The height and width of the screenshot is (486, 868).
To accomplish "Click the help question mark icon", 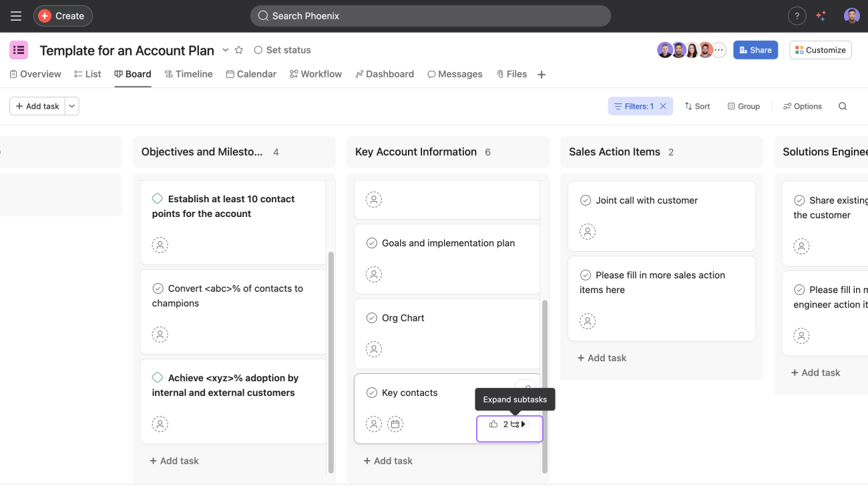I will (x=796, y=16).
